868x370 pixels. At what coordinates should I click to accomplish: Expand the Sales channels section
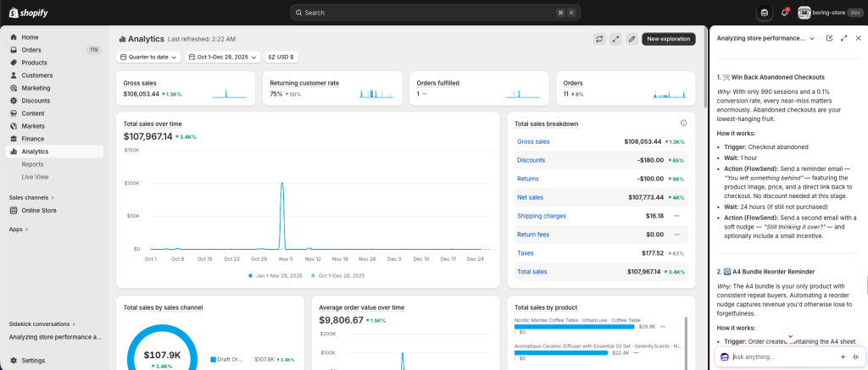click(x=31, y=197)
